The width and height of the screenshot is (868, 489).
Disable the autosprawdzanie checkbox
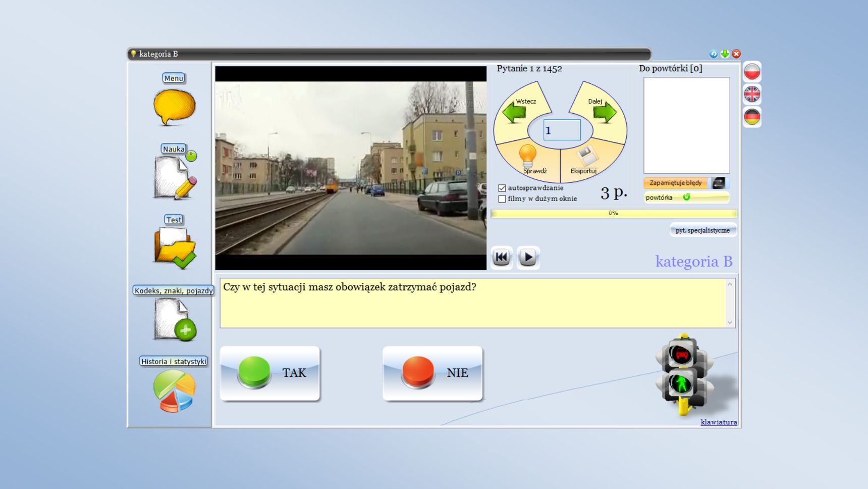click(502, 188)
